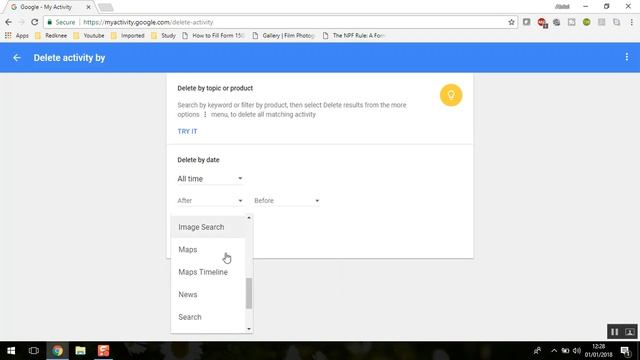Open the three-dot more options menu
The width and height of the screenshot is (640, 360).
coord(627,57)
